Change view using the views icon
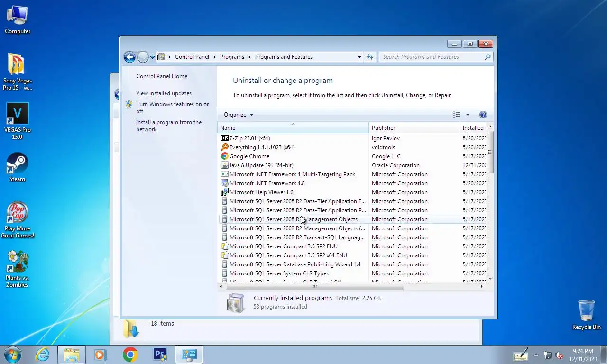 (x=456, y=115)
